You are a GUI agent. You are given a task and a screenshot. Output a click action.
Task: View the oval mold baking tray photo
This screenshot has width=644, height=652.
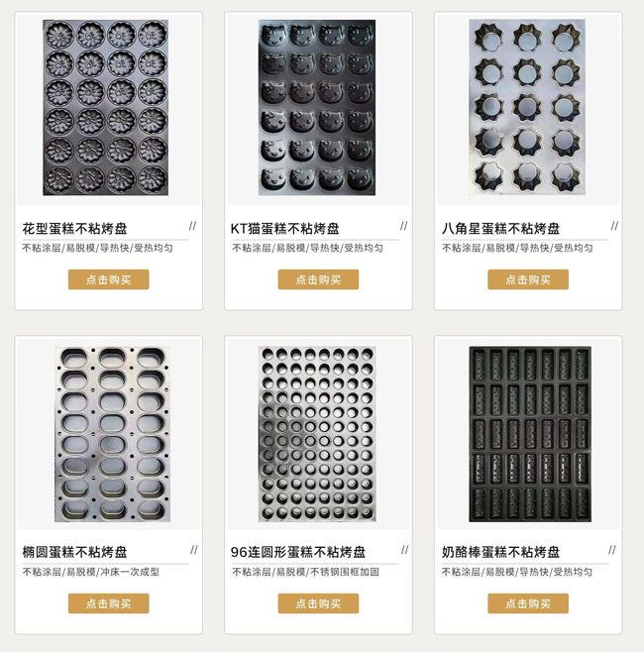click(x=112, y=434)
